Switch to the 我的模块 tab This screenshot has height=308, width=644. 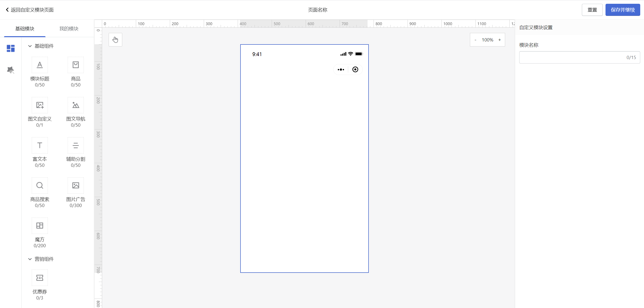pos(69,29)
